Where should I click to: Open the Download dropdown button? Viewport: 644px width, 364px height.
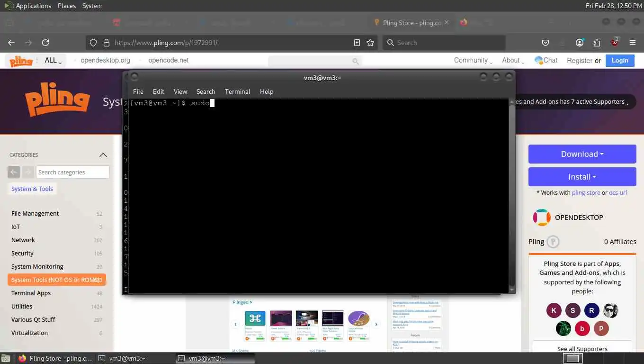(x=582, y=154)
